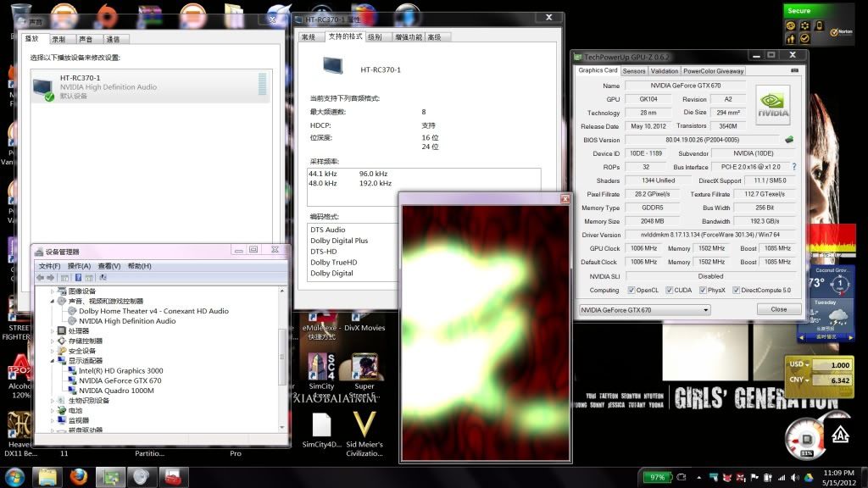The width and height of the screenshot is (868, 488).
Task: Open Windows Explorer taskbar folder icon
Action: (47, 476)
